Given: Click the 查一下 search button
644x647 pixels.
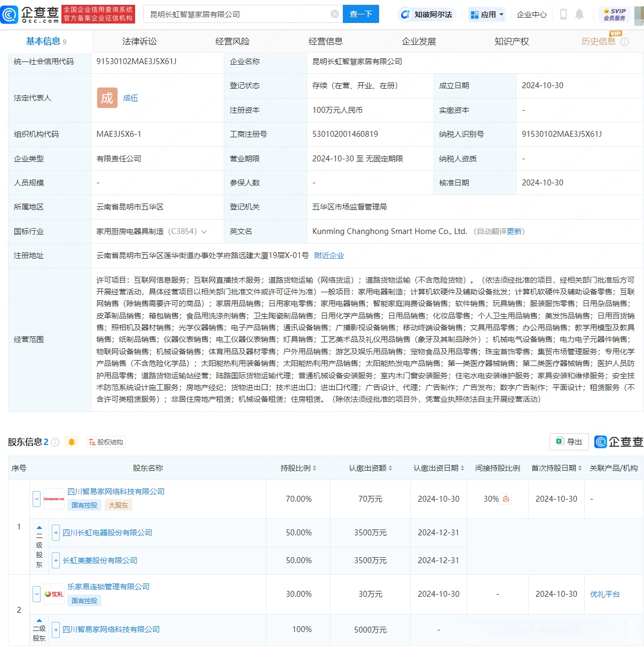Looking at the screenshot, I should 361,14.
